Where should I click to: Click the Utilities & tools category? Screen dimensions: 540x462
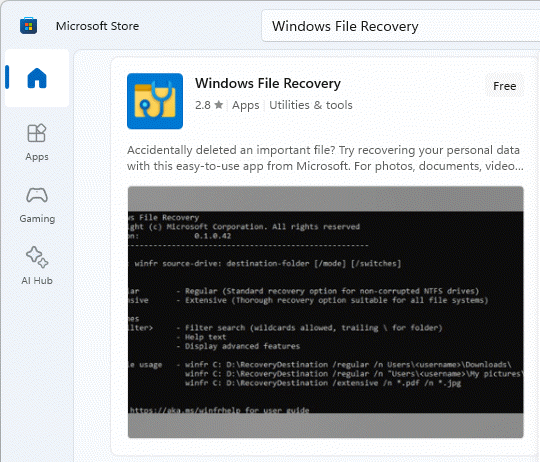[311, 105]
